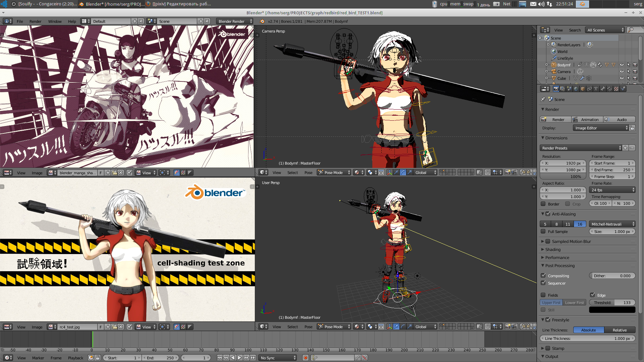Open Pose menu in Camera Persp header
This screenshot has height=362, width=644.
(x=308, y=173)
